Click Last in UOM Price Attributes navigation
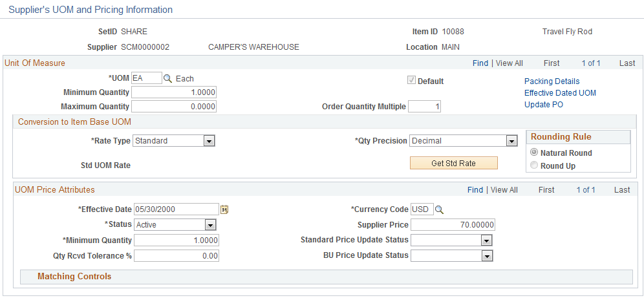The image size is (644, 298). [x=622, y=189]
